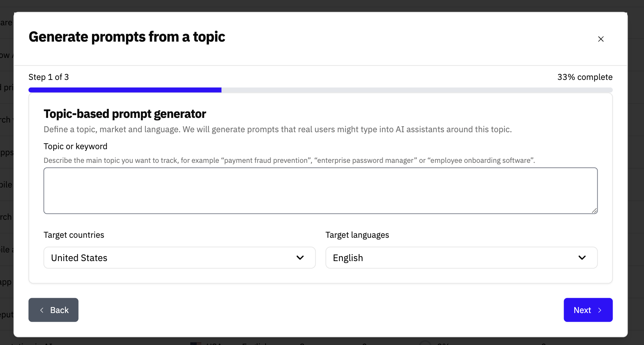Proceed with the Next button text
This screenshot has width=644, height=345.
(582, 310)
